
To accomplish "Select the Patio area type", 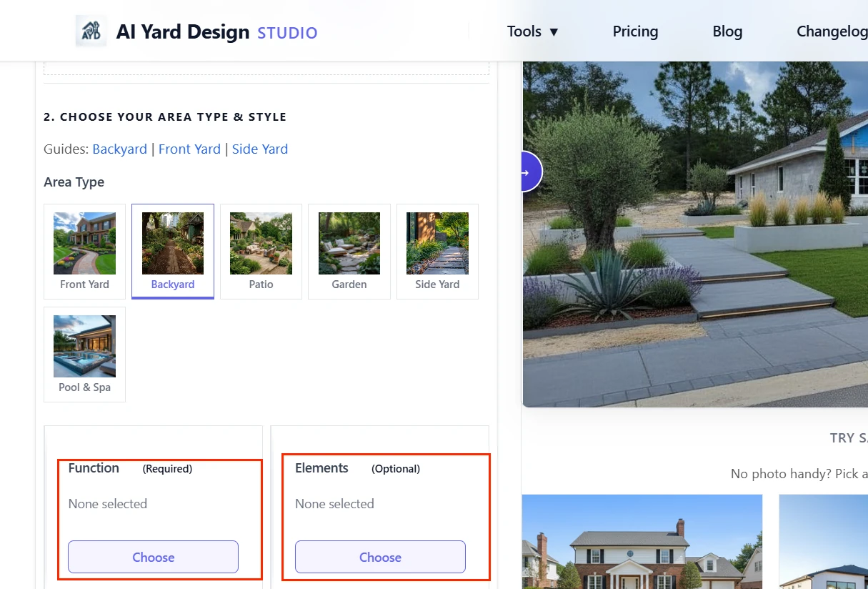I will pyautogui.click(x=261, y=252).
